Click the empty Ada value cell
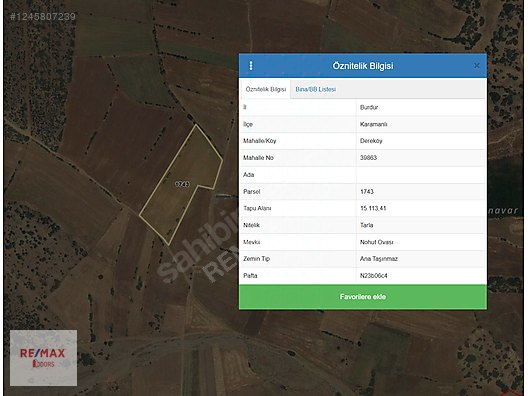 [x=421, y=175]
